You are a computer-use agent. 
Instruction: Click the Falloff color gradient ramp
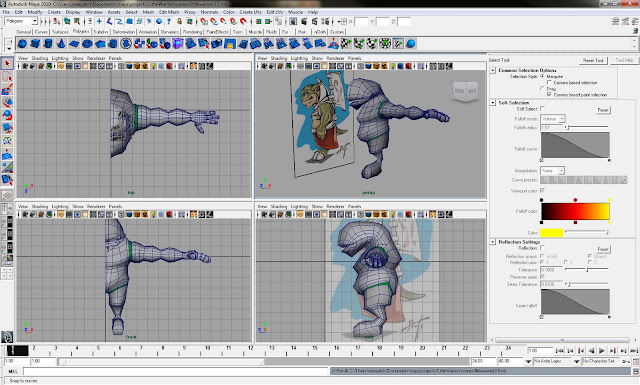coord(575,211)
